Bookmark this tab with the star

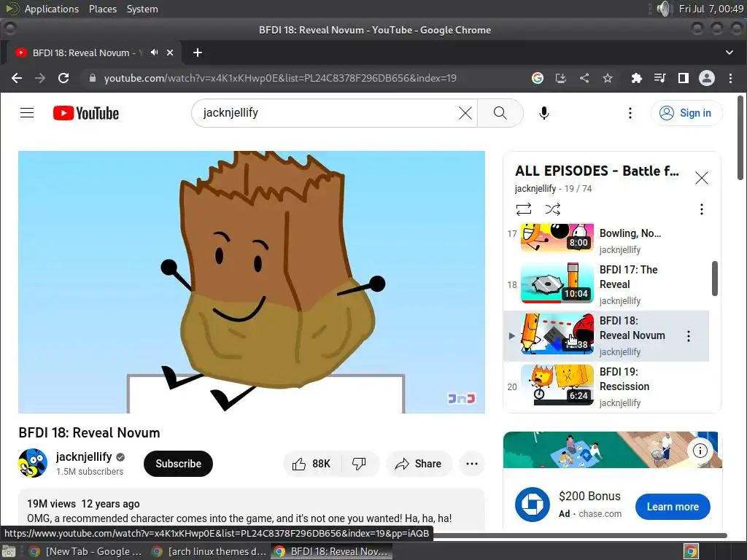coord(608,78)
